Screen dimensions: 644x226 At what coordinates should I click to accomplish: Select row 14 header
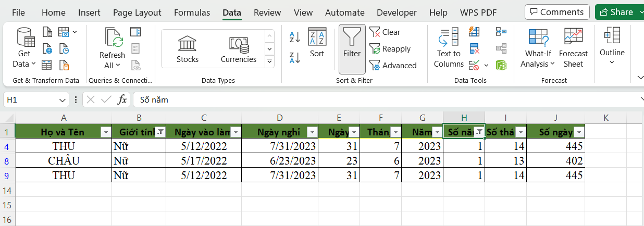7,191
